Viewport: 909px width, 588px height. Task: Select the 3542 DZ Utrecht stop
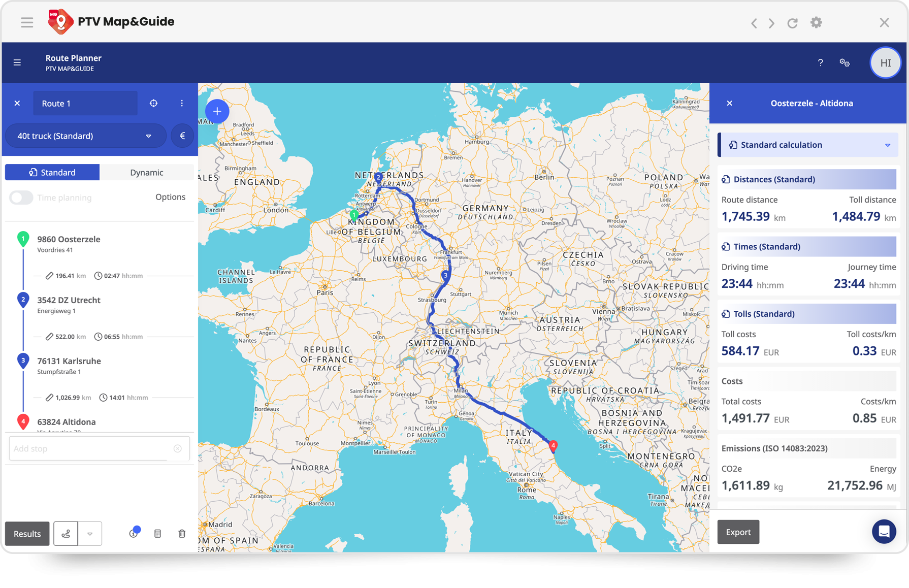(69, 300)
